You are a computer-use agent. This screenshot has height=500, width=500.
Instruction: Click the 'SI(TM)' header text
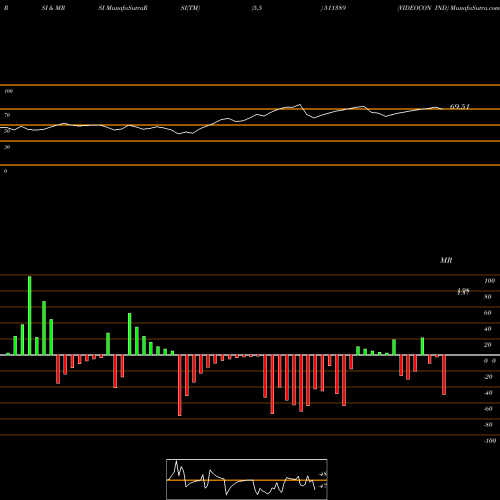point(190,8)
